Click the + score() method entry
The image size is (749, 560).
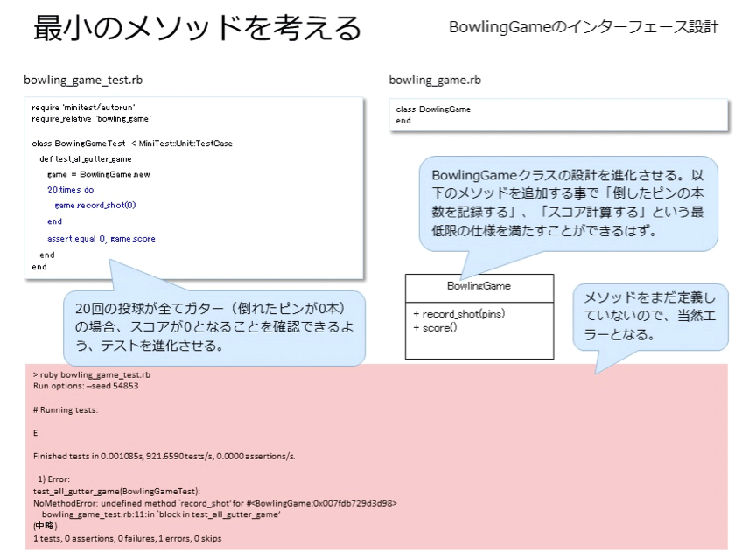[435, 328]
